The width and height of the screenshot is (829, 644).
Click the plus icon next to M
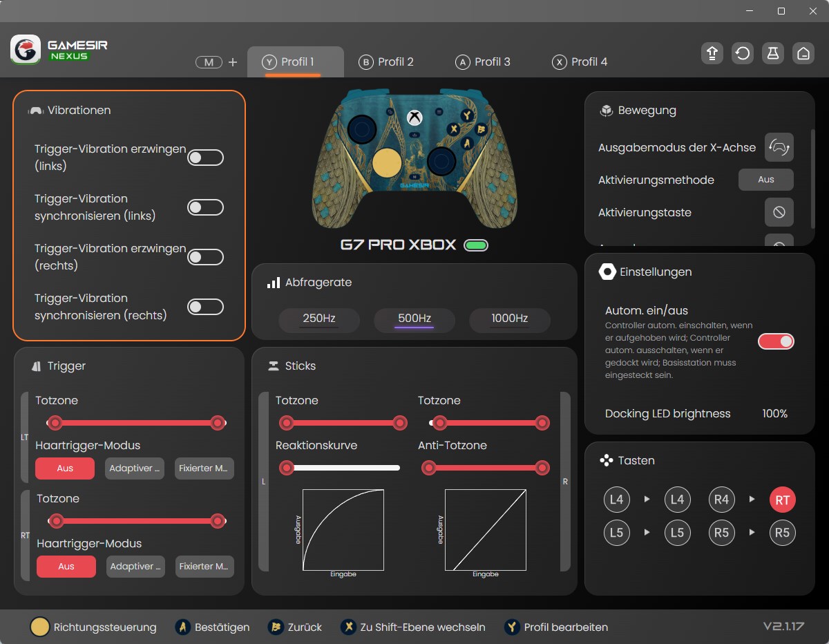click(x=233, y=62)
